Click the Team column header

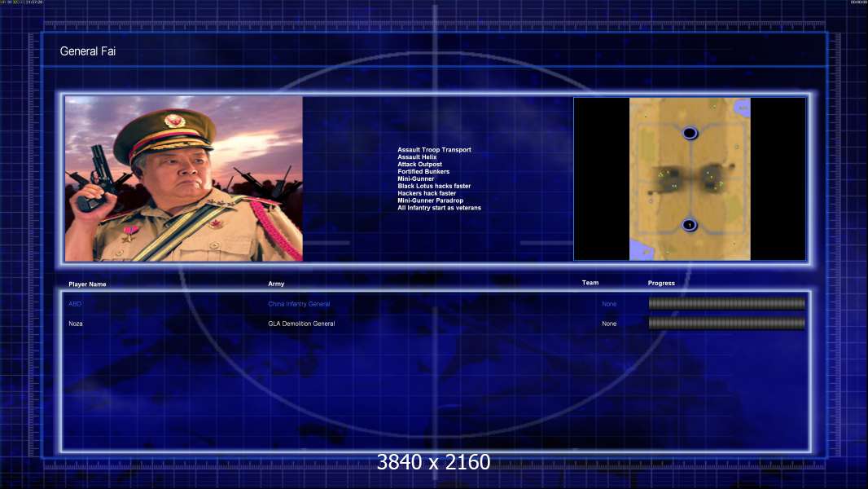click(590, 283)
